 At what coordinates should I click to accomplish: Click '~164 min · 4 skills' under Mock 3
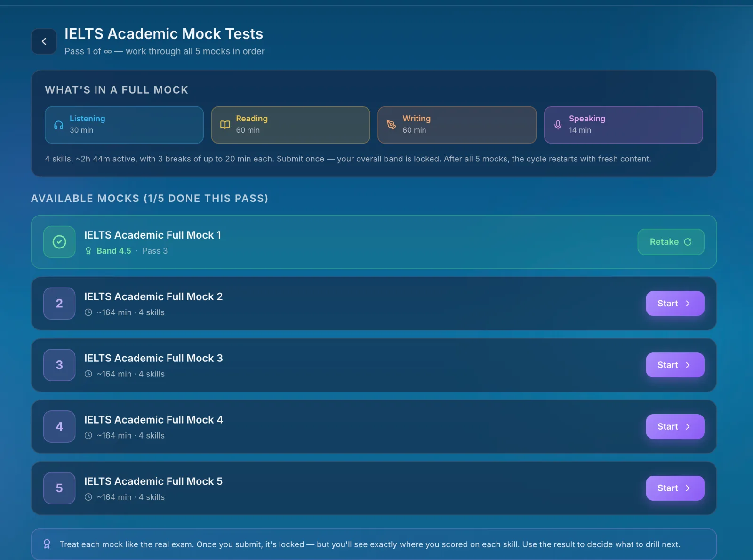pyautogui.click(x=131, y=374)
